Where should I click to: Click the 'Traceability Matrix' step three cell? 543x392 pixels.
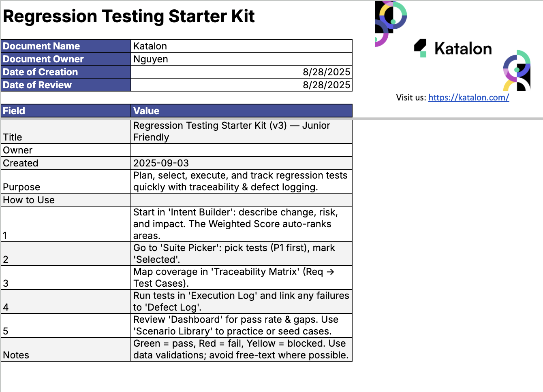[241, 277]
